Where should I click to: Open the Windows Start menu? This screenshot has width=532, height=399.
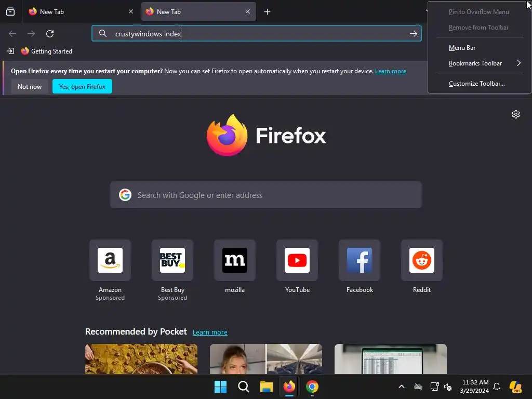pyautogui.click(x=220, y=387)
